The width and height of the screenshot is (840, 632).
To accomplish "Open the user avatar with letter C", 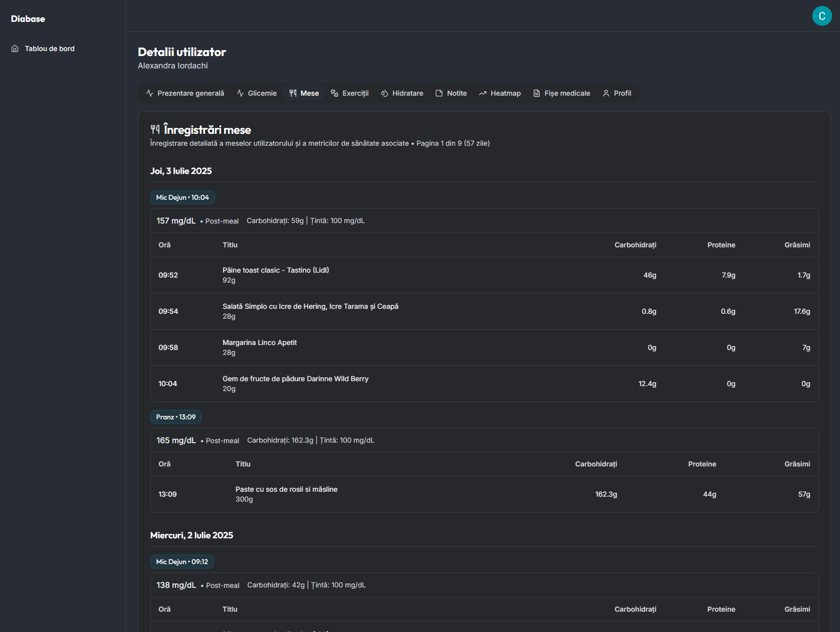I will pyautogui.click(x=822, y=15).
